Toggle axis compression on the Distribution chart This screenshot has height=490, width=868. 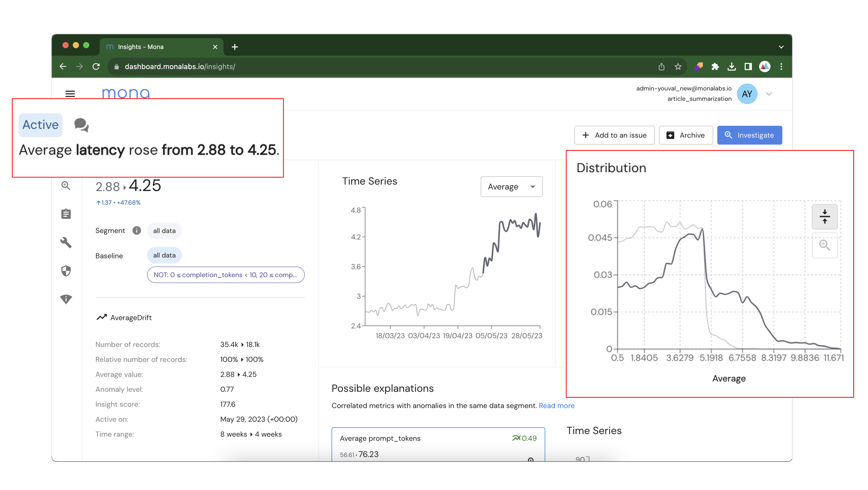(825, 216)
